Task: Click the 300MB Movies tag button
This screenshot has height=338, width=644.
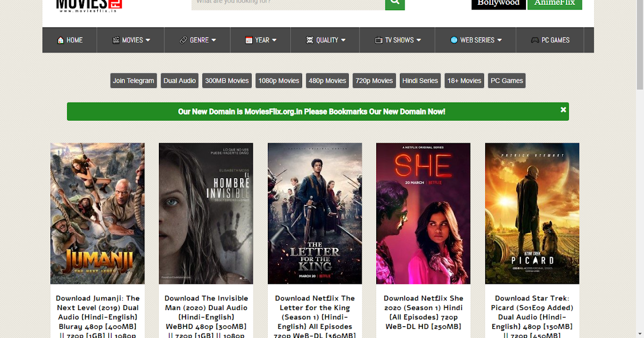Action: pos(227,80)
